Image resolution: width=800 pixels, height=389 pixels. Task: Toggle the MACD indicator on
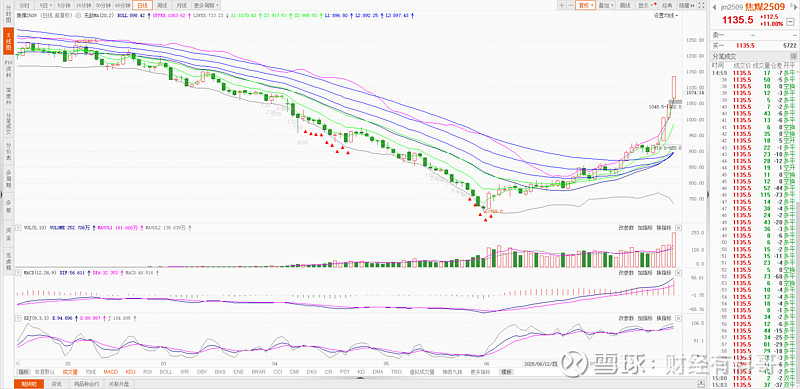tap(110, 372)
